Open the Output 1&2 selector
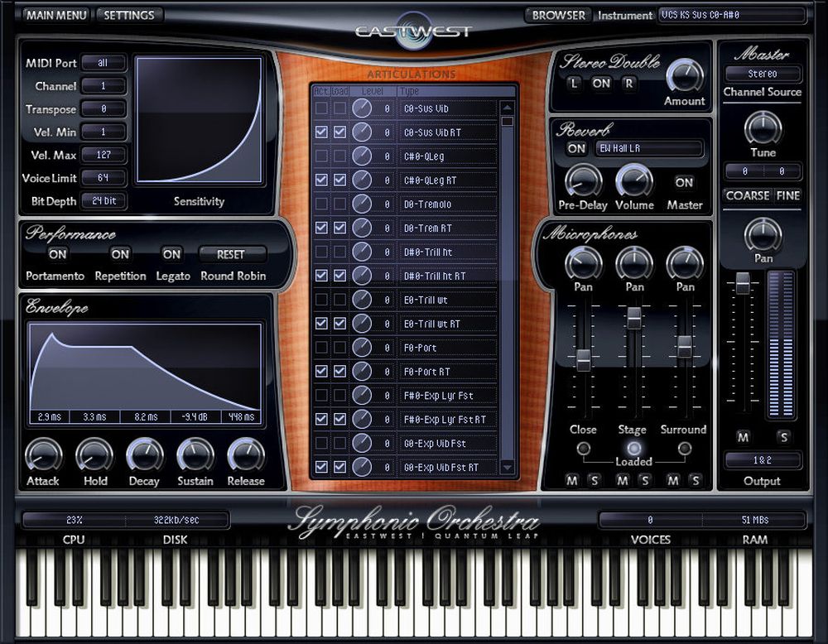Image resolution: width=828 pixels, height=644 pixels. click(762, 460)
